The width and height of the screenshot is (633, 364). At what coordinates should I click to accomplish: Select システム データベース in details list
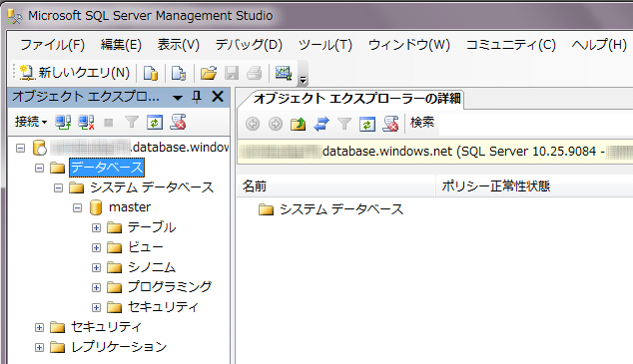[x=341, y=209]
